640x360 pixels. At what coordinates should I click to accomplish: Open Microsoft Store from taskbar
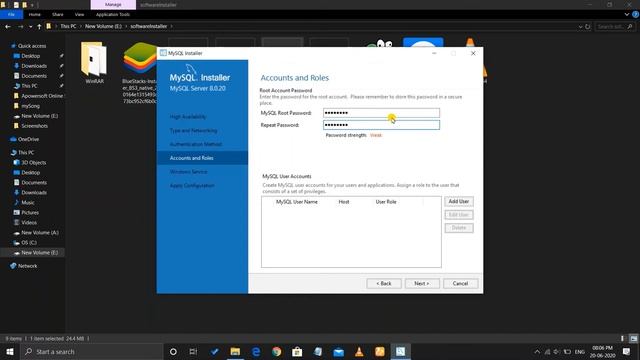297,351
